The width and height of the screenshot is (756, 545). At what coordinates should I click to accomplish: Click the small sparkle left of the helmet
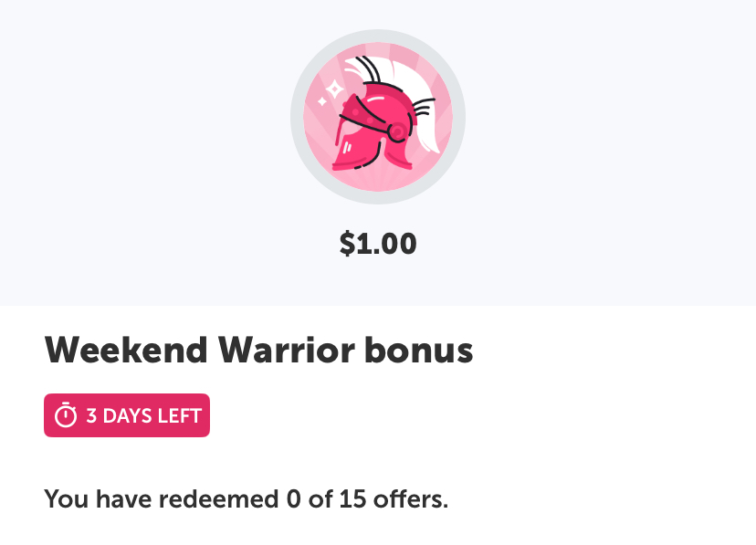coord(322,101)
